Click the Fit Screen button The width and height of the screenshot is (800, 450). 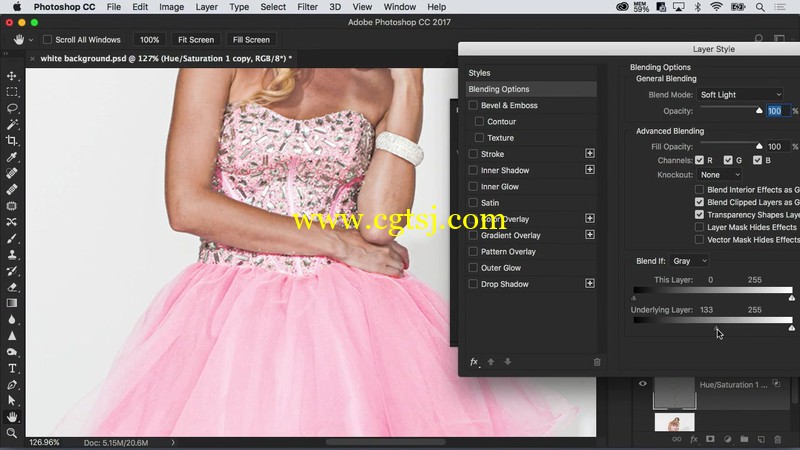[196, 40]
